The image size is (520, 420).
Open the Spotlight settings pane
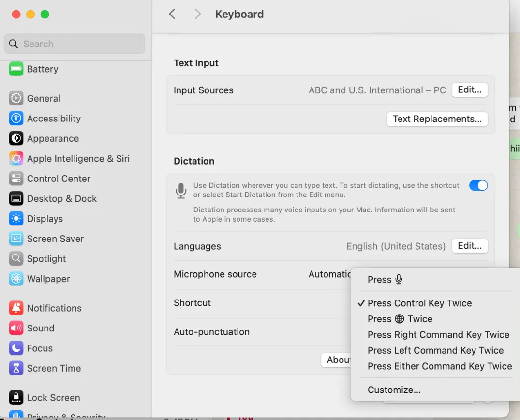tap(46, 258)
